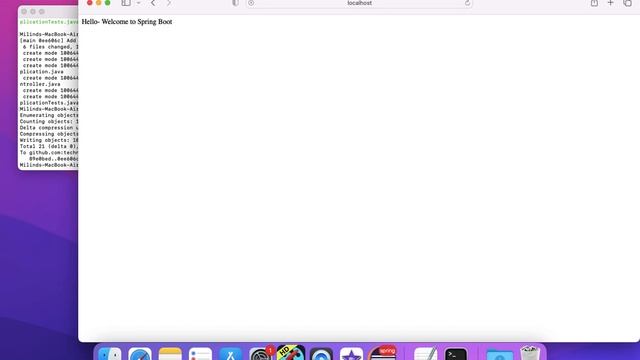Click 'plication.java' line in Terminal window
Image resolution: width=640 pixels, height=360 pixels.
coord(42,72)
